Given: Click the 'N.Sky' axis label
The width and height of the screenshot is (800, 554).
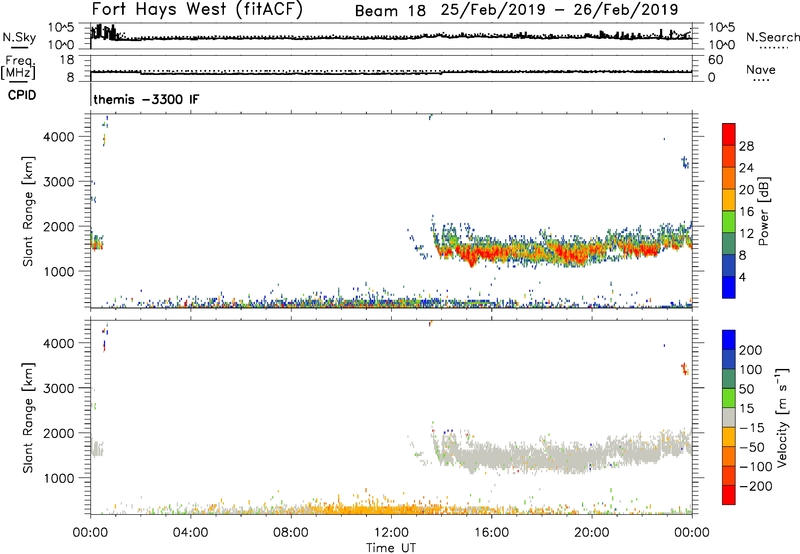Looking at the screenshot, I should coord(19,37).
